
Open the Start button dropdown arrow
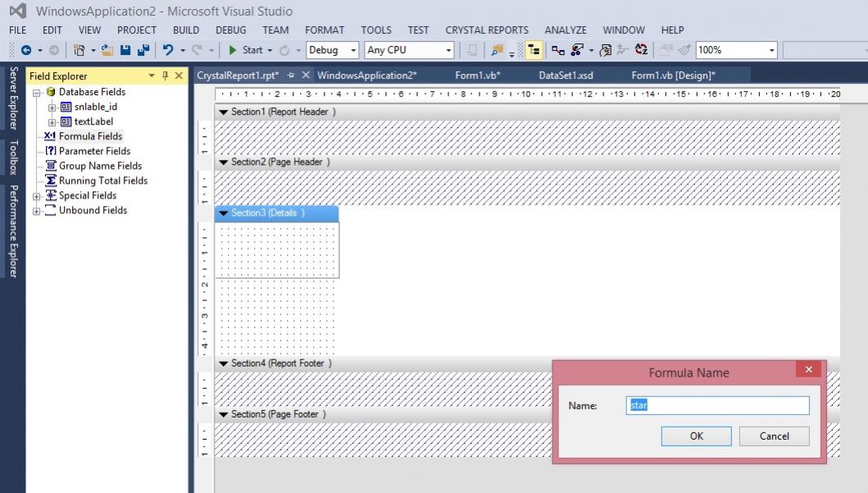coord(270,50)
